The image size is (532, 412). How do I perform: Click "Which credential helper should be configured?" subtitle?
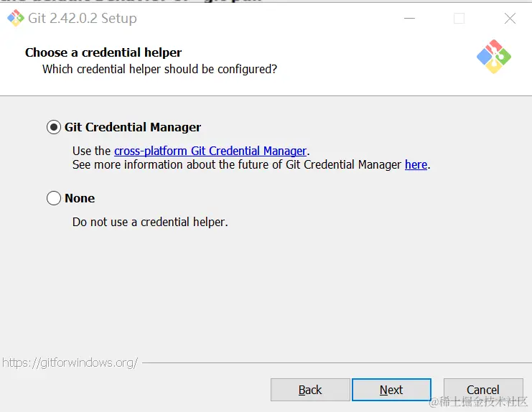click(159, 69)
